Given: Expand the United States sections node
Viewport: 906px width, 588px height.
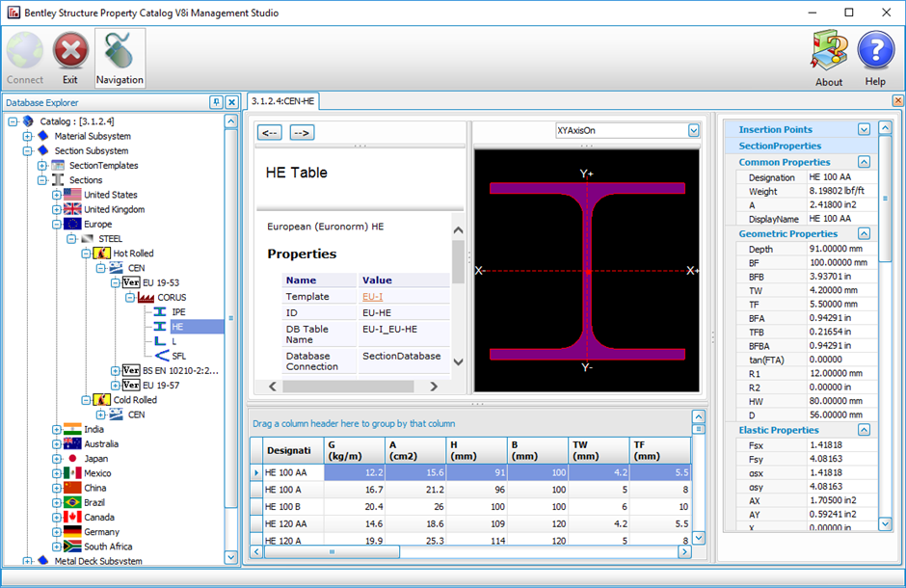Looking at the screenshot, I should pos(56,195).
